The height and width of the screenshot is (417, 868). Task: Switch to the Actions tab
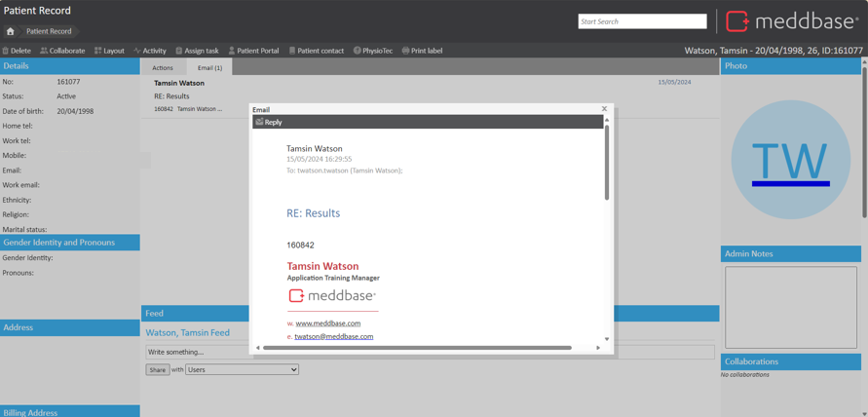pyautogui.click(x=163, y=68)
